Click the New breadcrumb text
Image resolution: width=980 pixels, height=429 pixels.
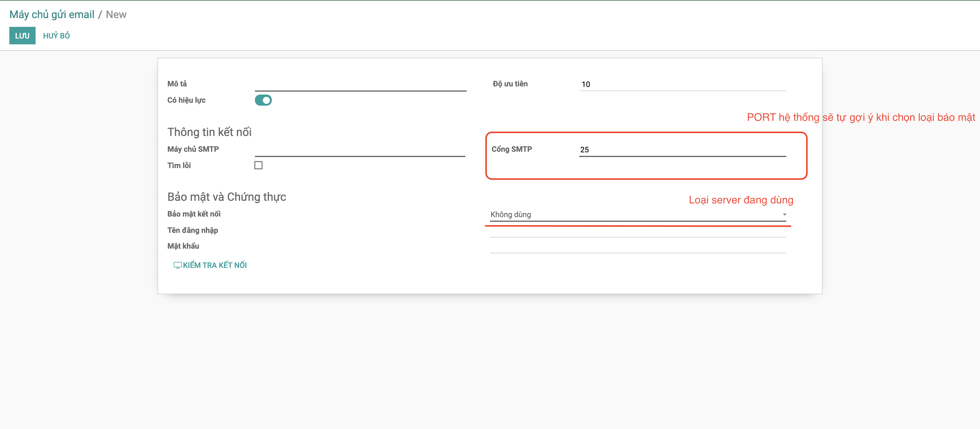point(116,15)
